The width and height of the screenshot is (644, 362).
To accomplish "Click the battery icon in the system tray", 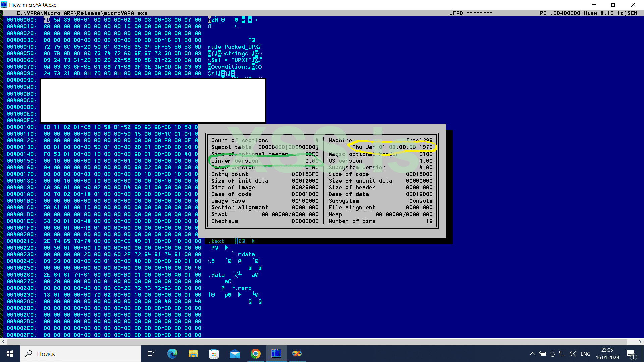I will 542,354.
